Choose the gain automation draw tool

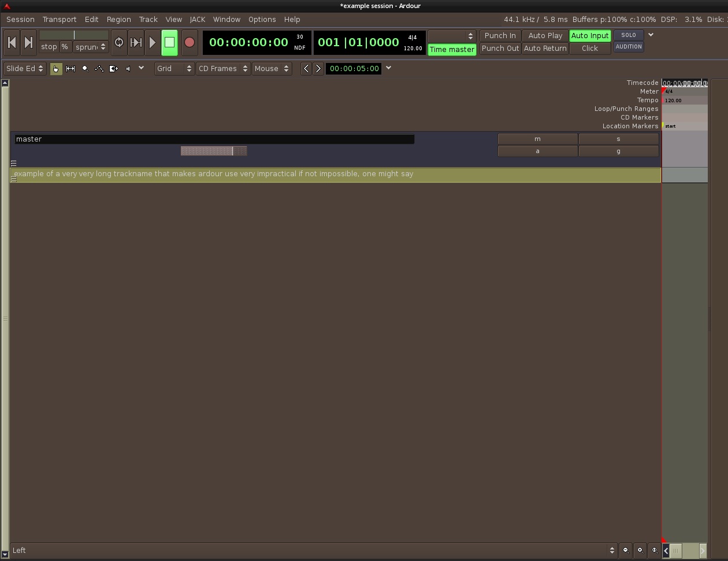point(99,69)
